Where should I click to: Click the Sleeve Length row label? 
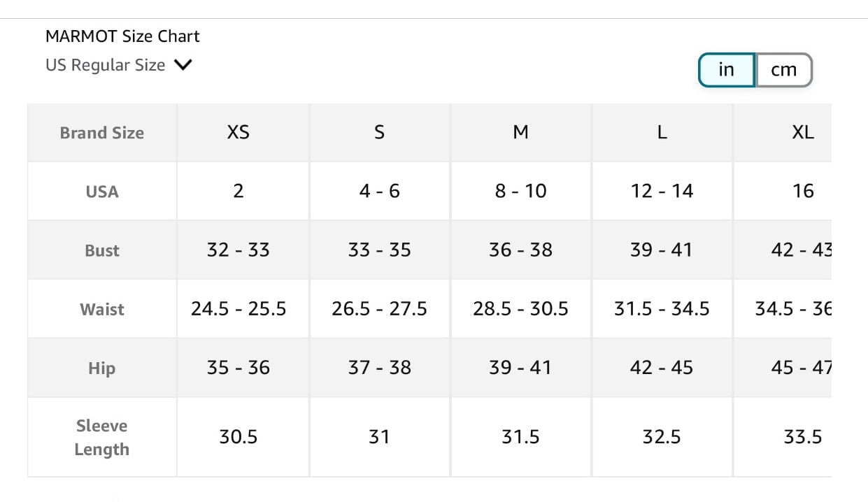[102, 438]
